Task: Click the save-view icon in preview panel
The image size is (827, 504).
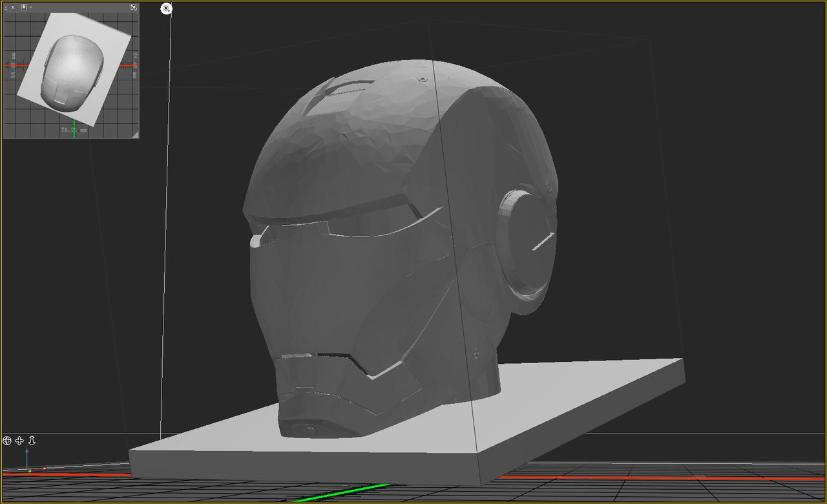Action: (23, 7)
